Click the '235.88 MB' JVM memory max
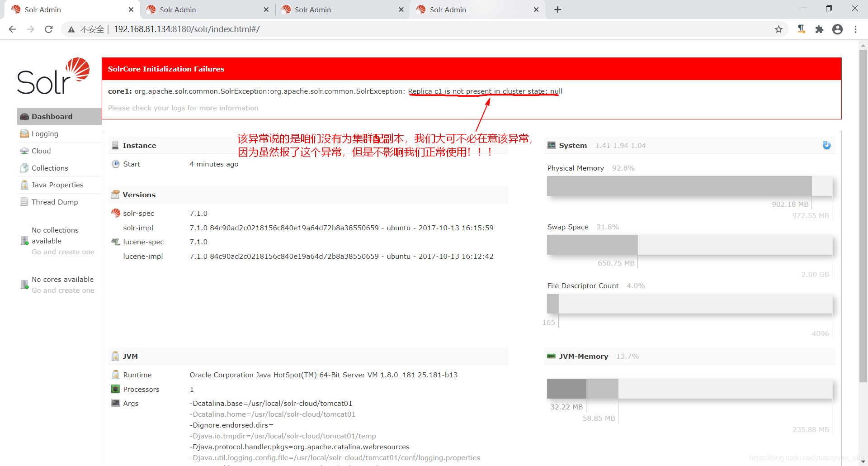The image size is (868, 466). coord(811,429)
